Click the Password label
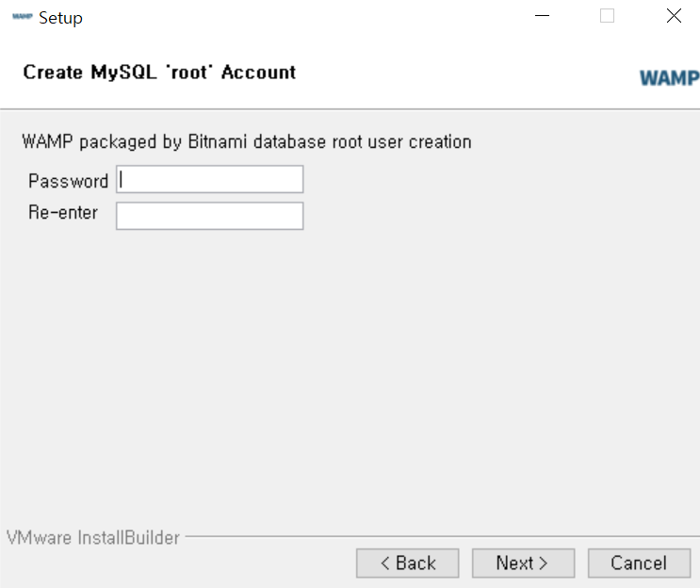The height and width of the screenshot is (588, 700). click(68, 181)
